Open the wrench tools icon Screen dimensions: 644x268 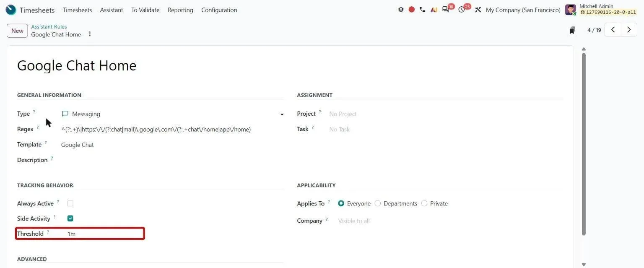(478, 10)
